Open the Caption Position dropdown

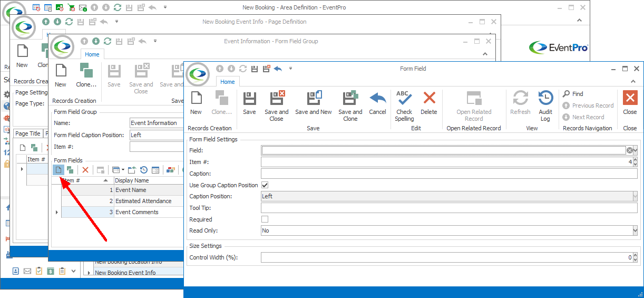point(635,196)
